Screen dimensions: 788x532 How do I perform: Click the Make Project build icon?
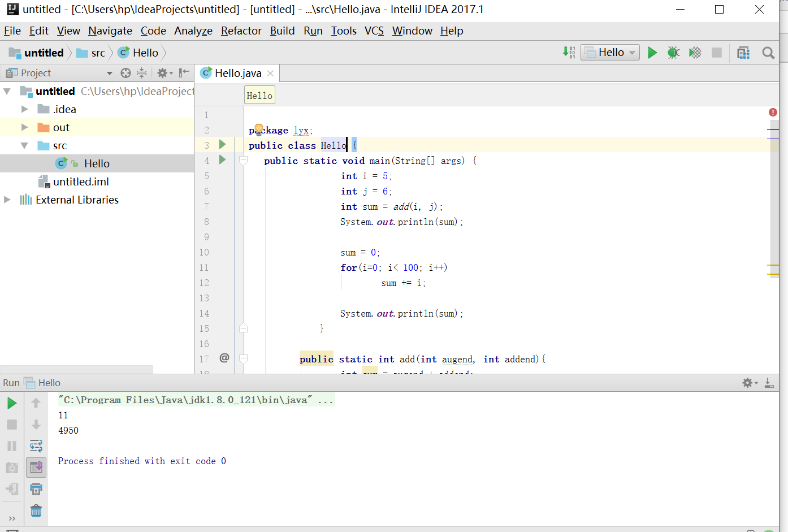point(569,53)
